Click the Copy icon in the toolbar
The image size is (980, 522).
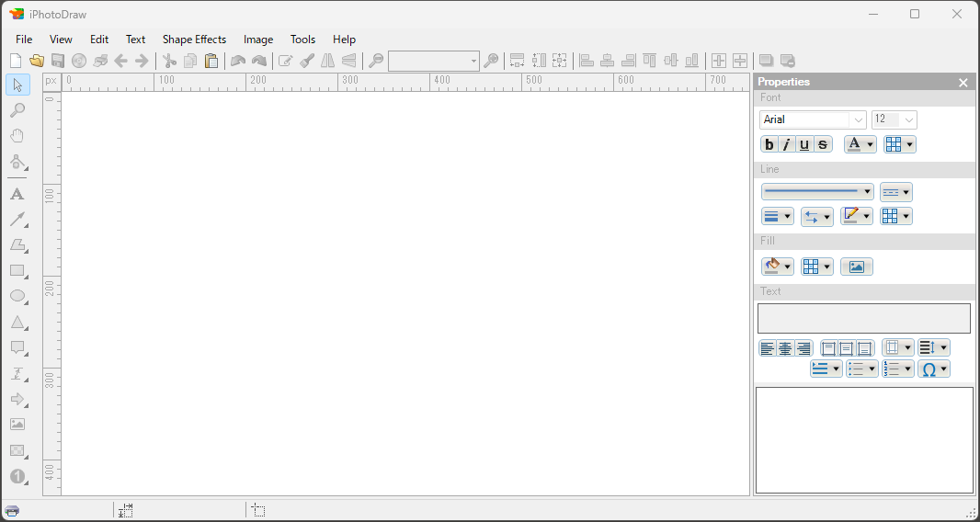click(x=190, y=61)
